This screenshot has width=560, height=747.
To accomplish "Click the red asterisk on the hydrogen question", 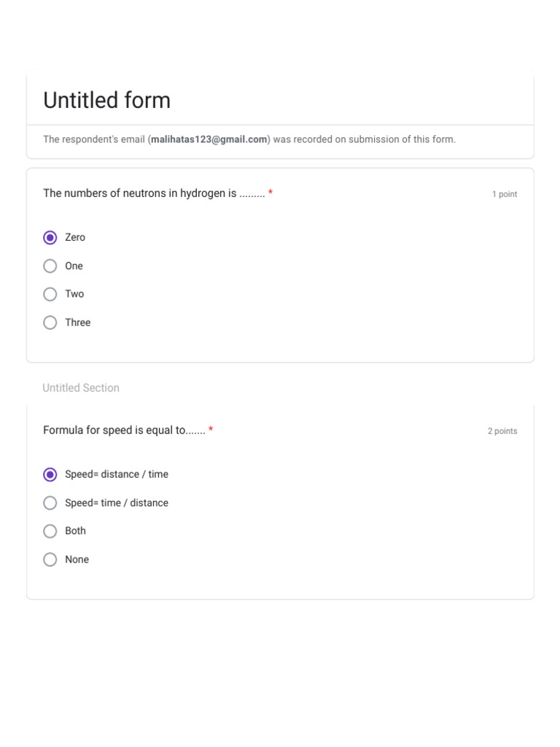I will pyautogui.click(x=271, y=193).
